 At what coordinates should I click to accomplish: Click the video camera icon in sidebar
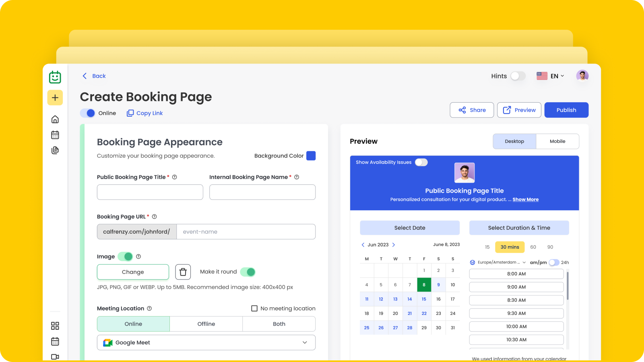[55, 357]
